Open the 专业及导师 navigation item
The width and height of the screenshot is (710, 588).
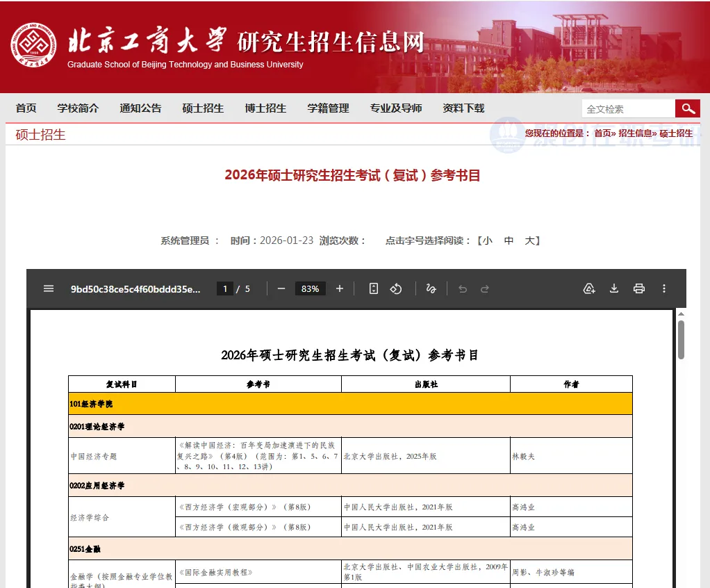(396, 108)
